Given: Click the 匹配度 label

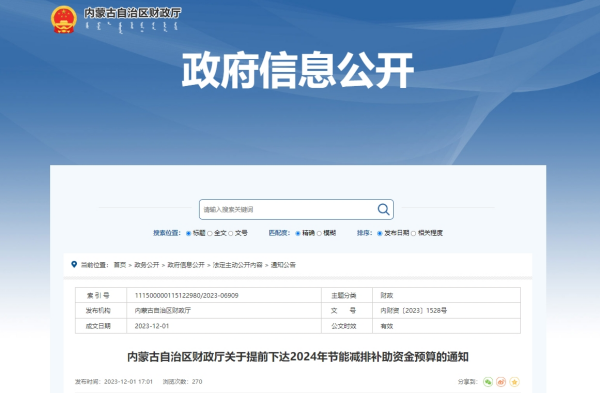Looking at the screenshot, I should click(279, 233).
